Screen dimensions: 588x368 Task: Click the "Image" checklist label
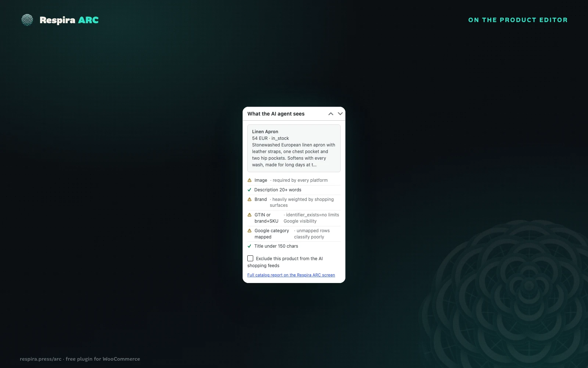[x=261, y=180]
